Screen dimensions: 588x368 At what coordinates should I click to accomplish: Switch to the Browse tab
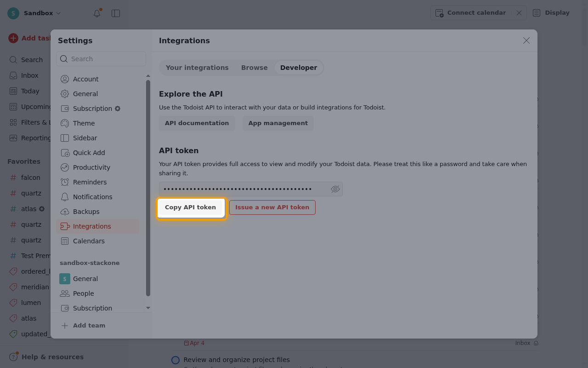[x=254, y=68]
